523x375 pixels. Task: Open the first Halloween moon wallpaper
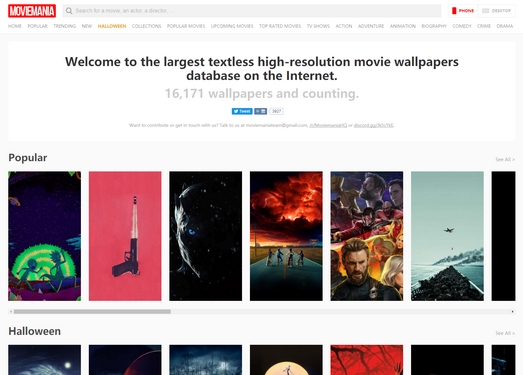click(x=44, y=360)
